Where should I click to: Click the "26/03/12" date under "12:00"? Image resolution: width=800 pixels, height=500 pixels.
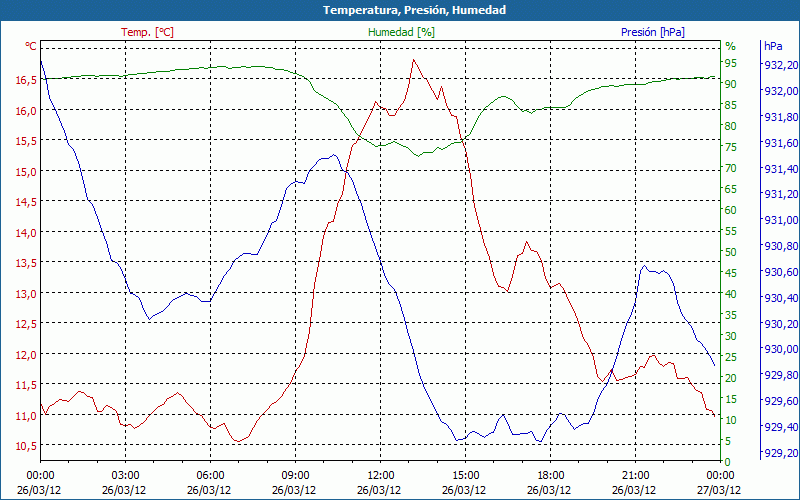click(379, 490)
